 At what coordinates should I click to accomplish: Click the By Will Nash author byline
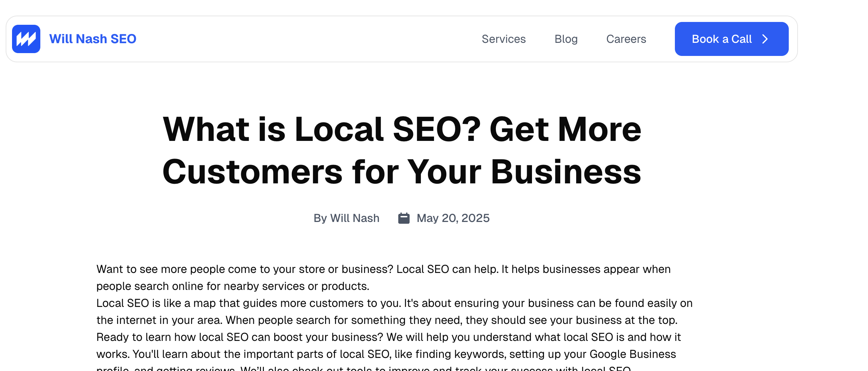[x=346, y=218]
